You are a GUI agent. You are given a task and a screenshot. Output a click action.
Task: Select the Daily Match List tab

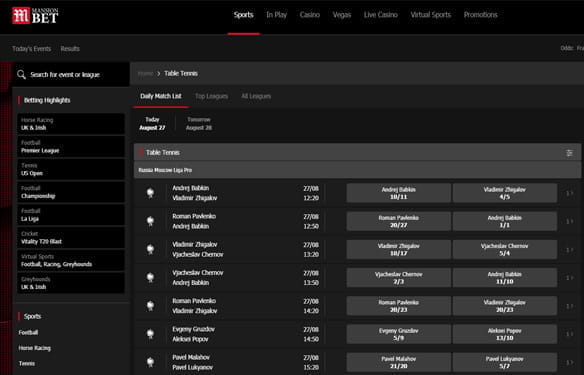point(161,96)
